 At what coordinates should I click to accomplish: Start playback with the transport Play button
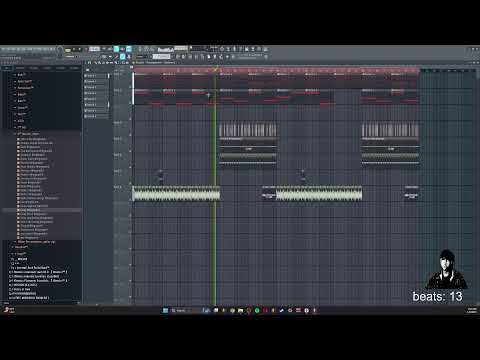coord(74,49)
